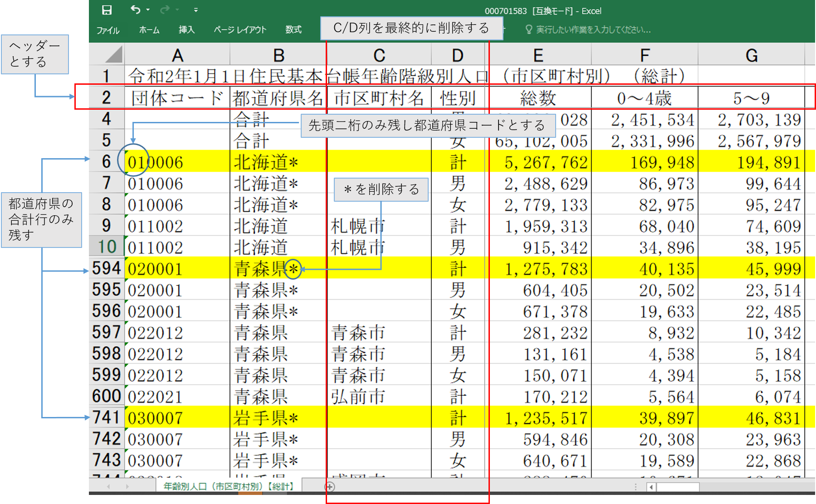Click the 0～4歳 header cell

click(645, 98)
